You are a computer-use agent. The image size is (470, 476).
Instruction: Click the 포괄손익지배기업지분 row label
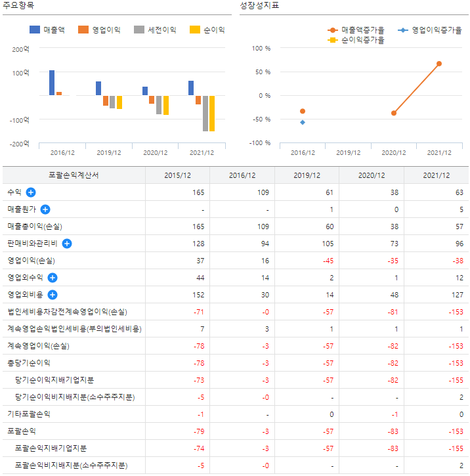point(51,448)
